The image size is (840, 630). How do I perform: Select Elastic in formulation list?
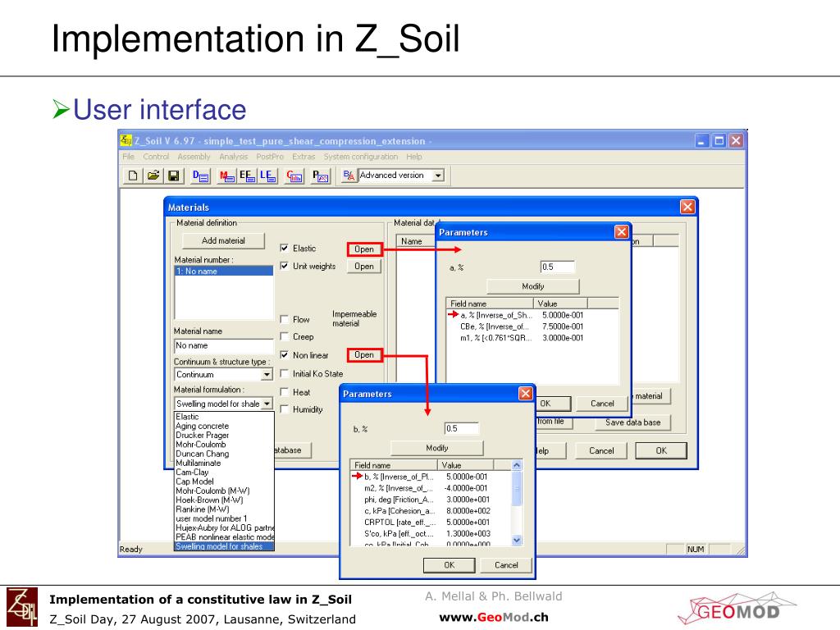[224, 417]
